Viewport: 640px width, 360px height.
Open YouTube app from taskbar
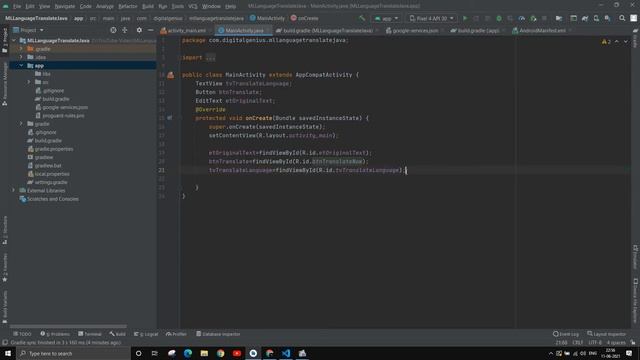tap(237, 353)
